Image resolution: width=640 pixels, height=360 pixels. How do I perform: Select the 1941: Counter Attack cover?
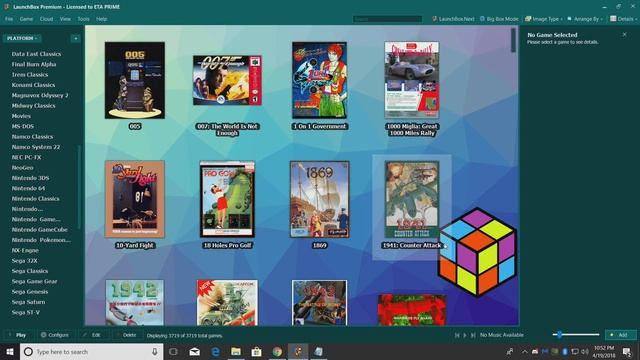tap(412, 199)
